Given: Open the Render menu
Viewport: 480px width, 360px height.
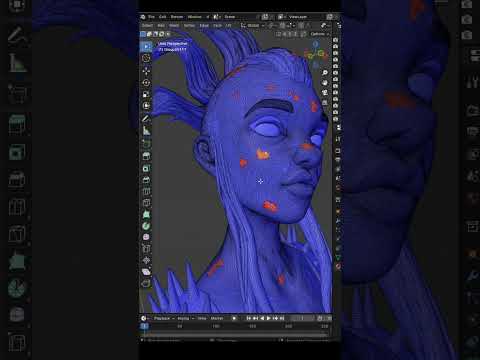Looking at the screenshot, I should [x=177, y=17].
